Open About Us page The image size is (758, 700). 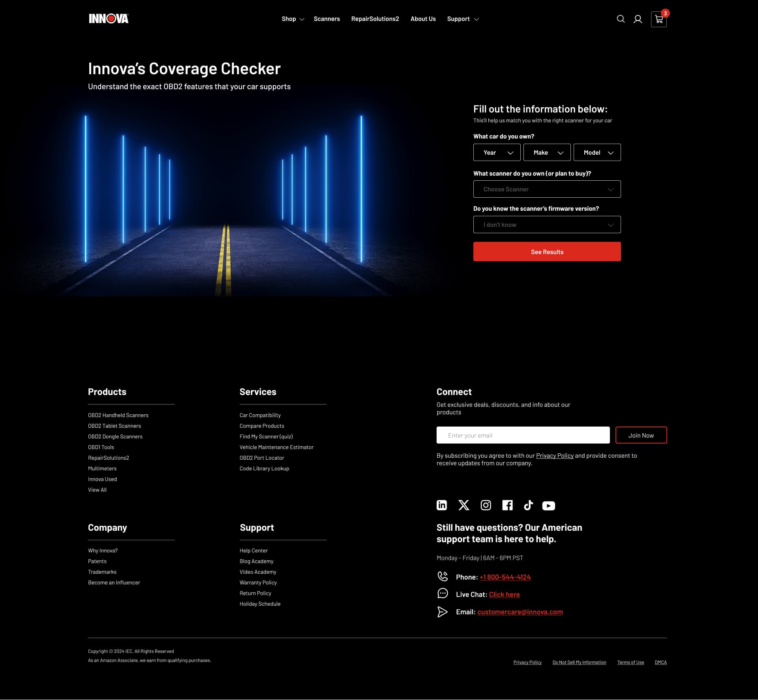tap(423, 19)
